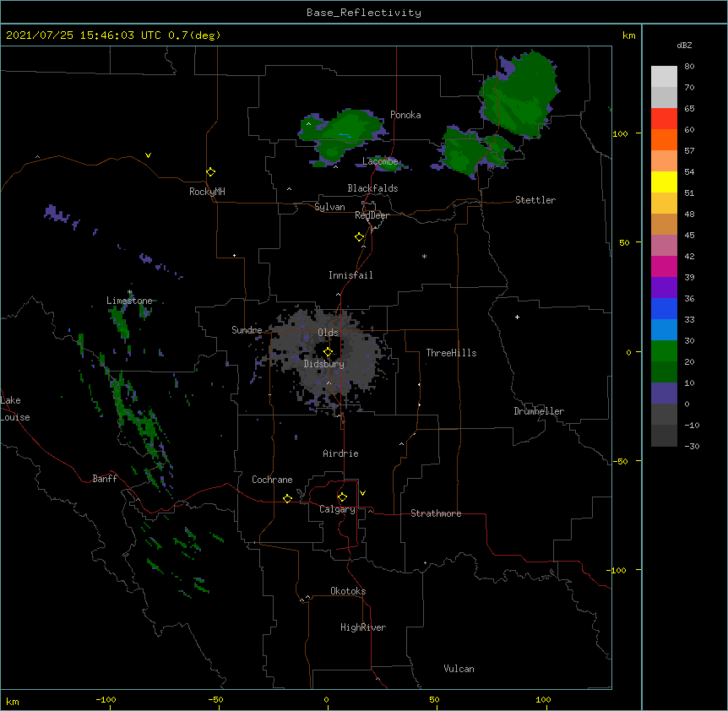Click the 'Blackfalds' town label
Image resolution: width=728 pixels, height=711 pixels.
coord(372,188)
